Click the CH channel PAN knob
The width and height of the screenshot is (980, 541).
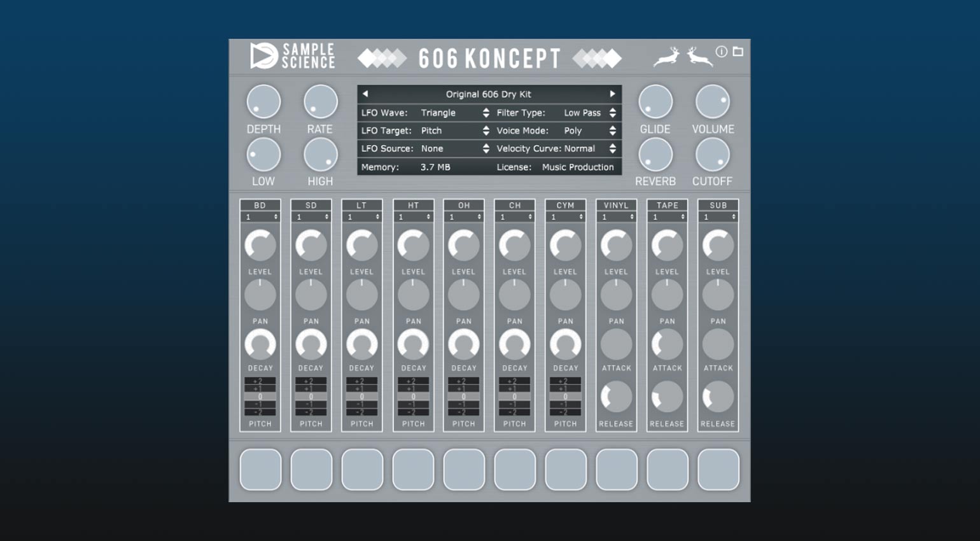515,295
